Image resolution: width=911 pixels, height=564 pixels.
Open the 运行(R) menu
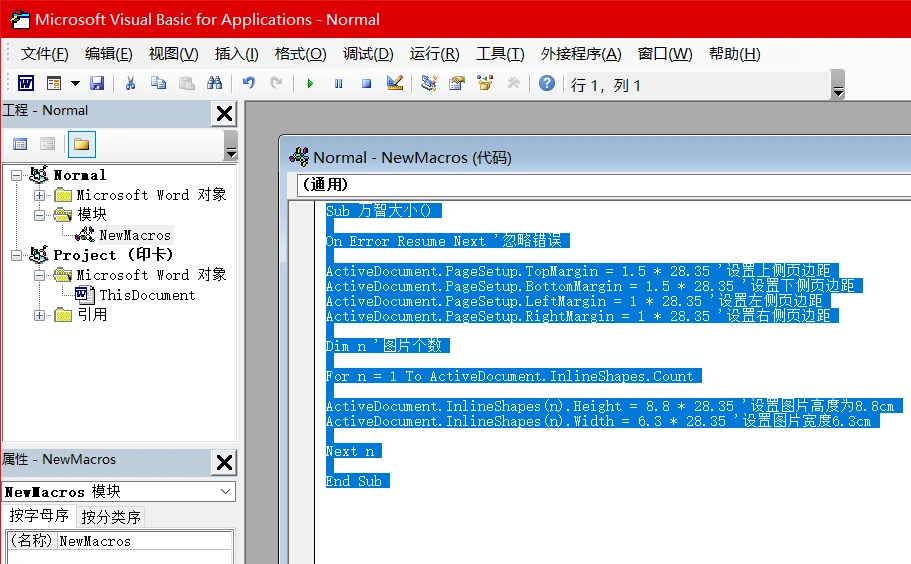click(x=435, y=54)
